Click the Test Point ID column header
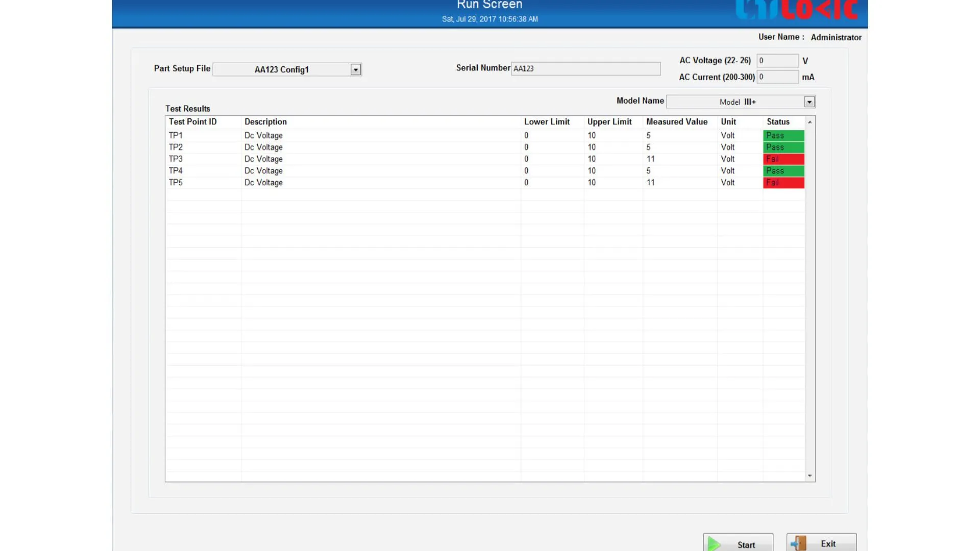 pyautogui.click(x=193, y=122)
